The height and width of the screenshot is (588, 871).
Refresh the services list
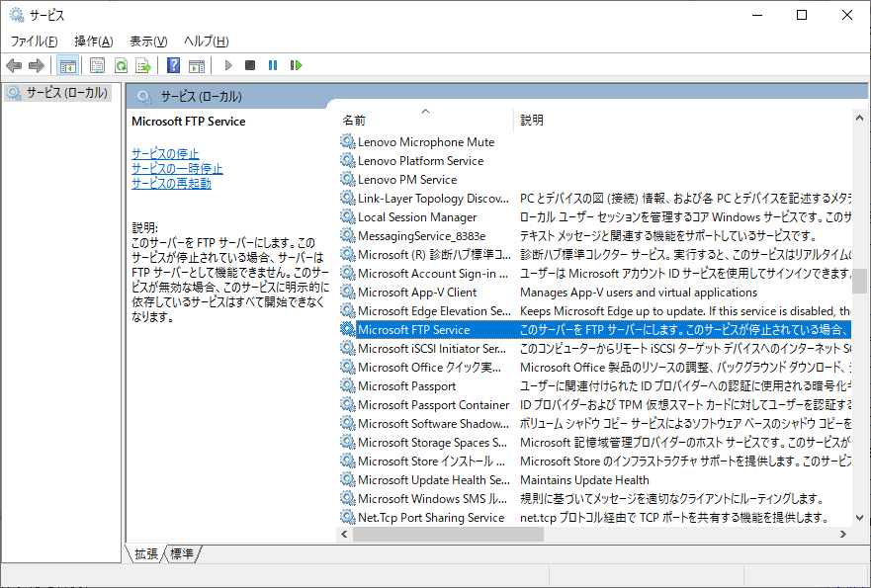[x=121, y=65]
